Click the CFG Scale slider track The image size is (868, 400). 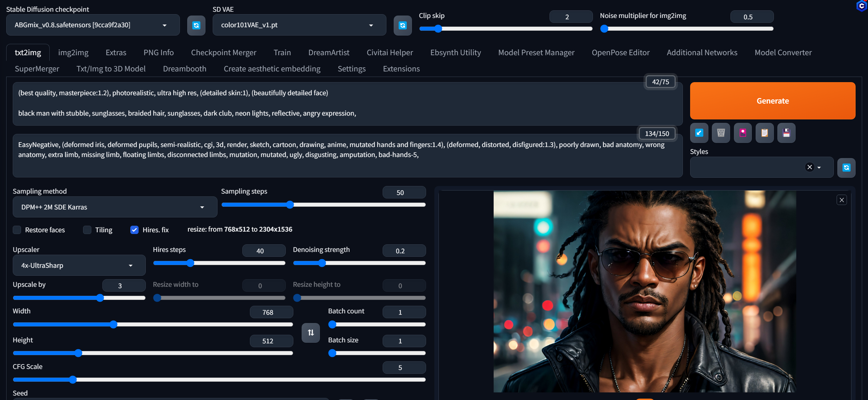219,380
